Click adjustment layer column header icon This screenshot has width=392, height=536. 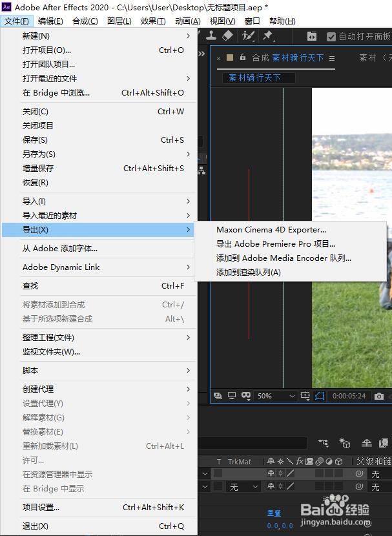tap(329, 462)
